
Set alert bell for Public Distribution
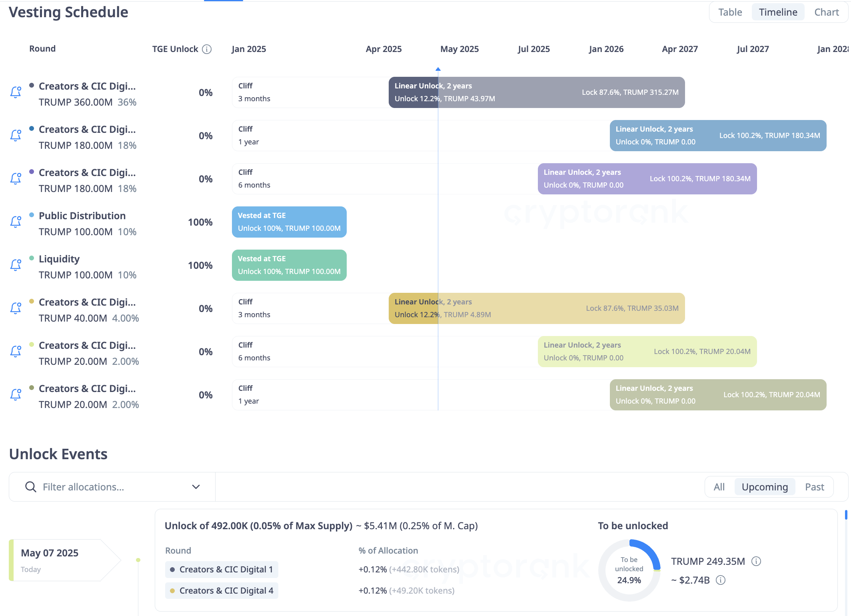point(16,222)
